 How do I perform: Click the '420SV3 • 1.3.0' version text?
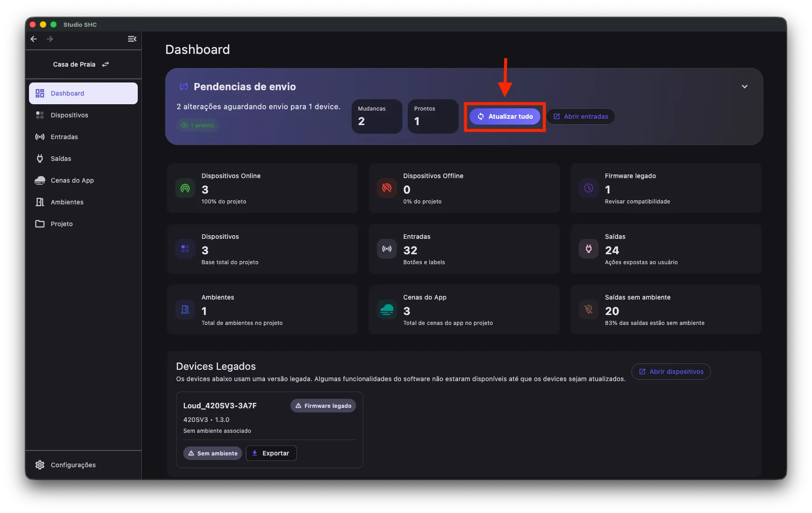(x=206, y=420)
